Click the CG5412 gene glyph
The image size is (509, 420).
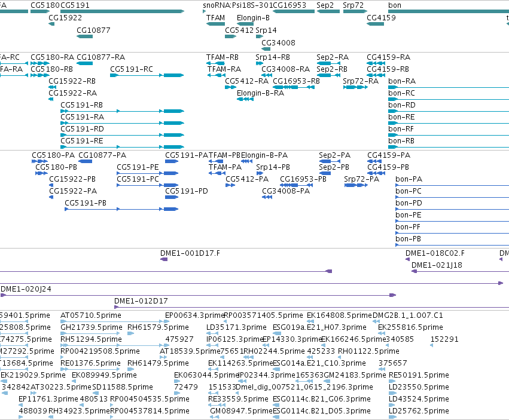(231, 36)
